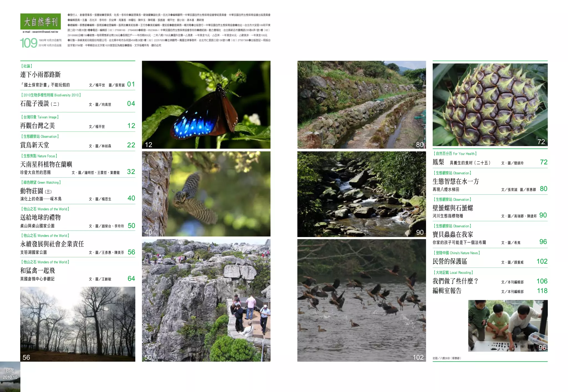Click the bare trees photo numbered 56
The height and width of the screenshot is (392, 568).
[78, 324]
